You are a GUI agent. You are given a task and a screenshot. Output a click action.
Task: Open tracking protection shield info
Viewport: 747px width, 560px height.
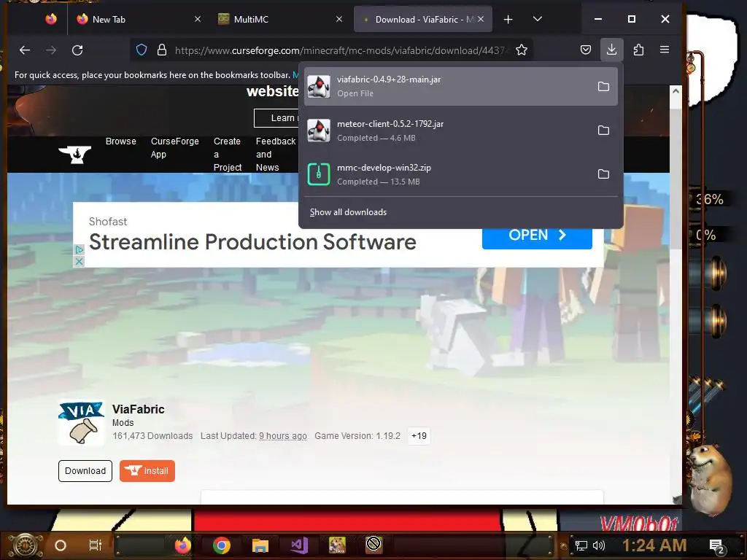tap(142, 50)
